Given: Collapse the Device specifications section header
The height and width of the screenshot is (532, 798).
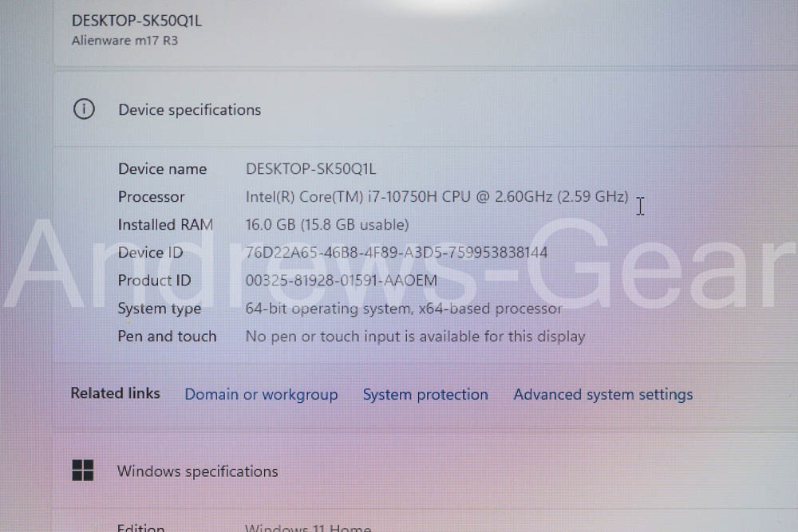Looking at the screenshot, I should tap(425, 109).
